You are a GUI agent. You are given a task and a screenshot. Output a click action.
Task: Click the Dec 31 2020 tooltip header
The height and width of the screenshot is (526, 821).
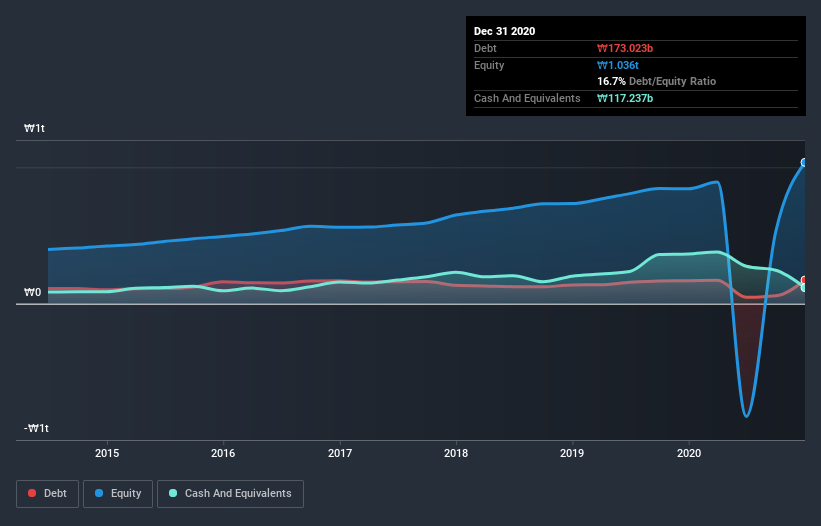(505, 31)
